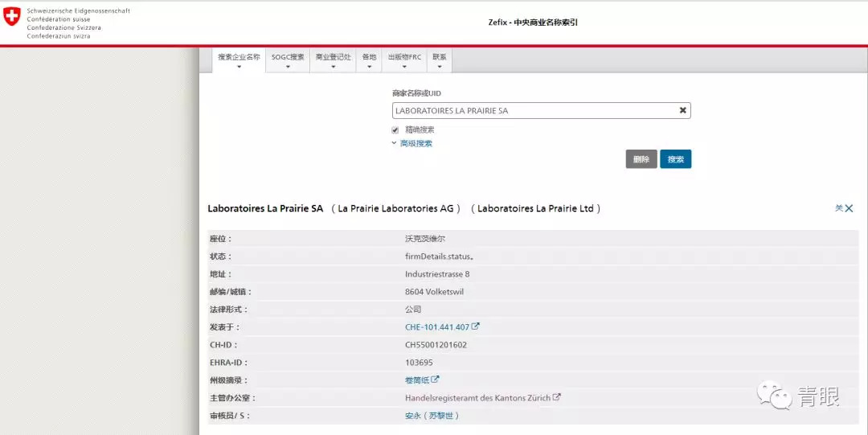
Task: Click the dropdown arrow under 商业登记处
Action: pyautogui.click(x=334, y=67)
